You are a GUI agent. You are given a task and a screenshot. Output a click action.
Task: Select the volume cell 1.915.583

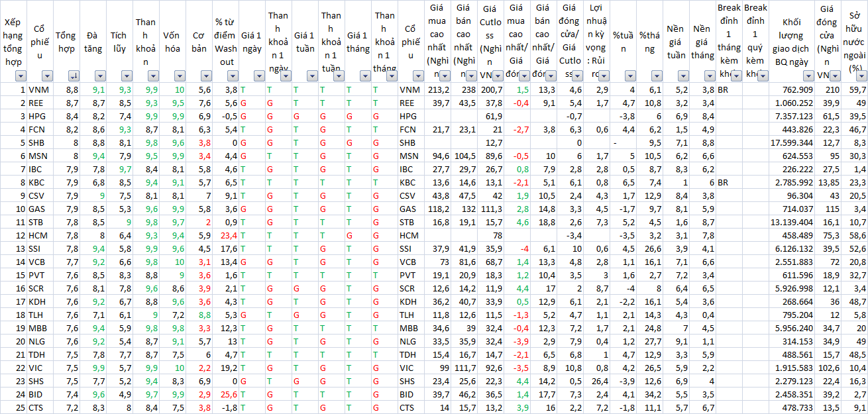click(792, 368)
